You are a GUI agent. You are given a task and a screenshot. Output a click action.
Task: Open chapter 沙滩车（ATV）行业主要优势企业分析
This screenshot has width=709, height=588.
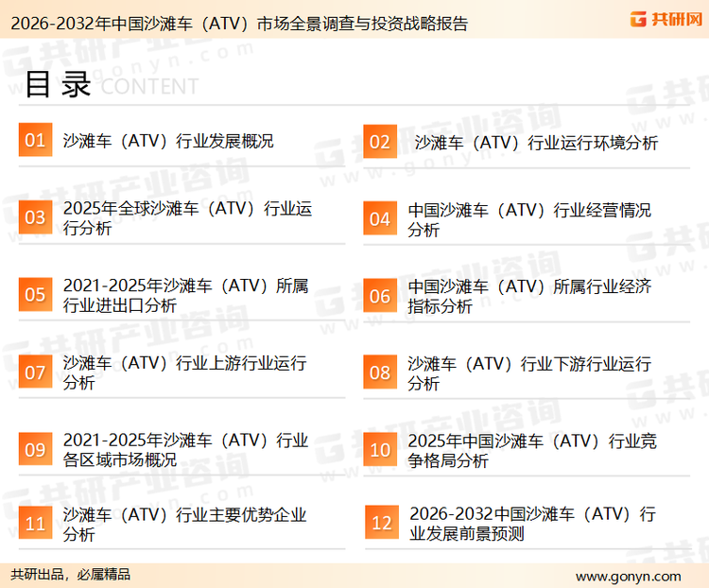pyautogui.click(x=184, y=525)
